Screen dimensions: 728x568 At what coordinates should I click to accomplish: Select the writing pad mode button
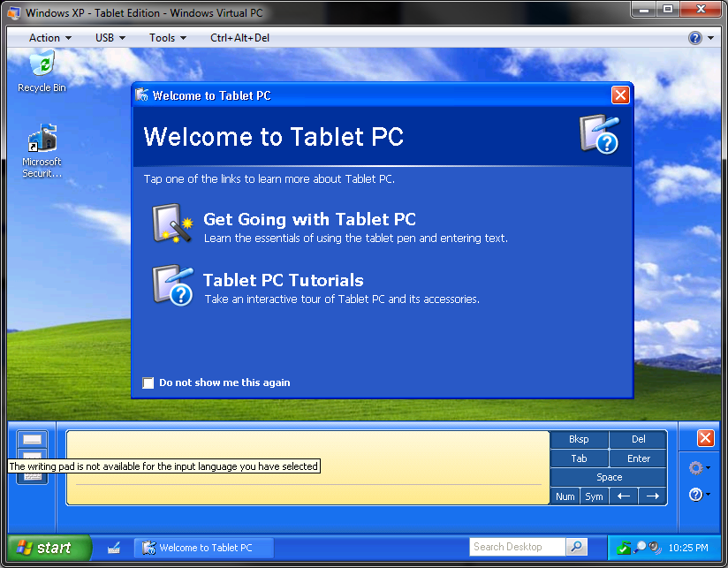click(32, 439)
